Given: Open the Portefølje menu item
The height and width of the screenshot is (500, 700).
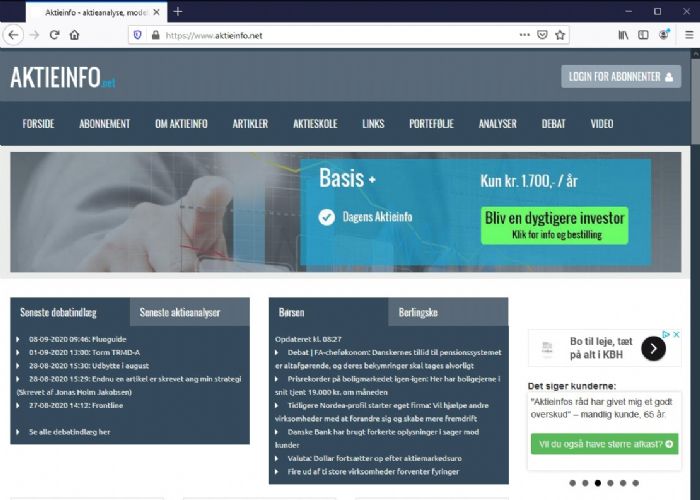Looking at the screenshot, I should [x=431, y=124].
